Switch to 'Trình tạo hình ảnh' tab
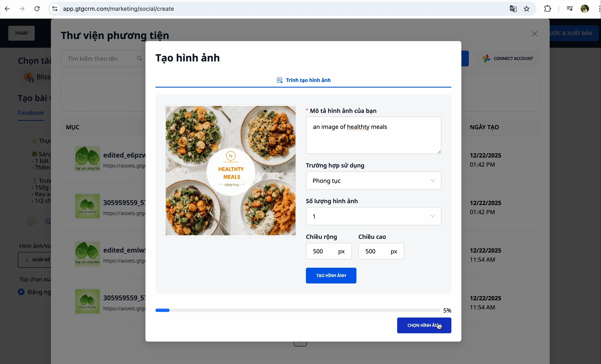The image size is (601, 364). (x=303, y=80)
